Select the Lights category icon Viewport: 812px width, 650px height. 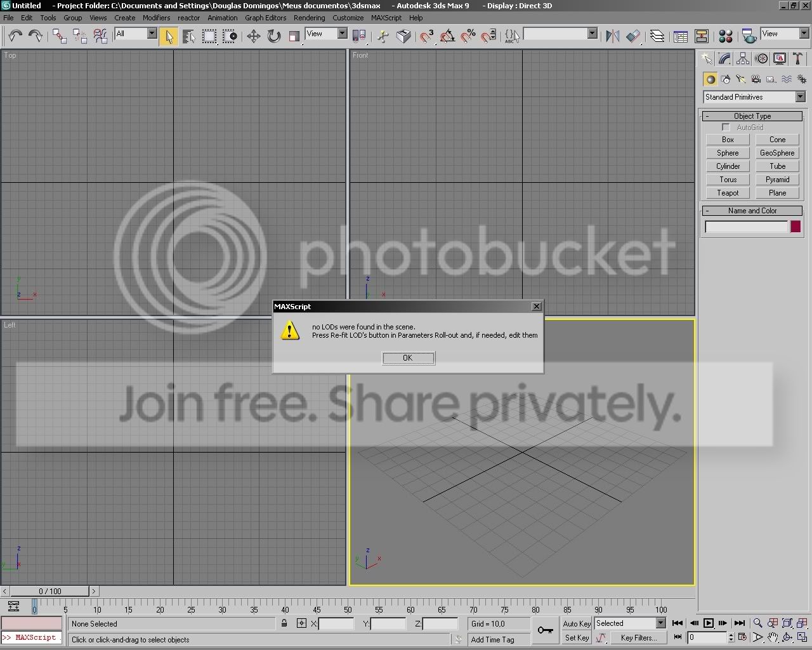coord(740,79)
